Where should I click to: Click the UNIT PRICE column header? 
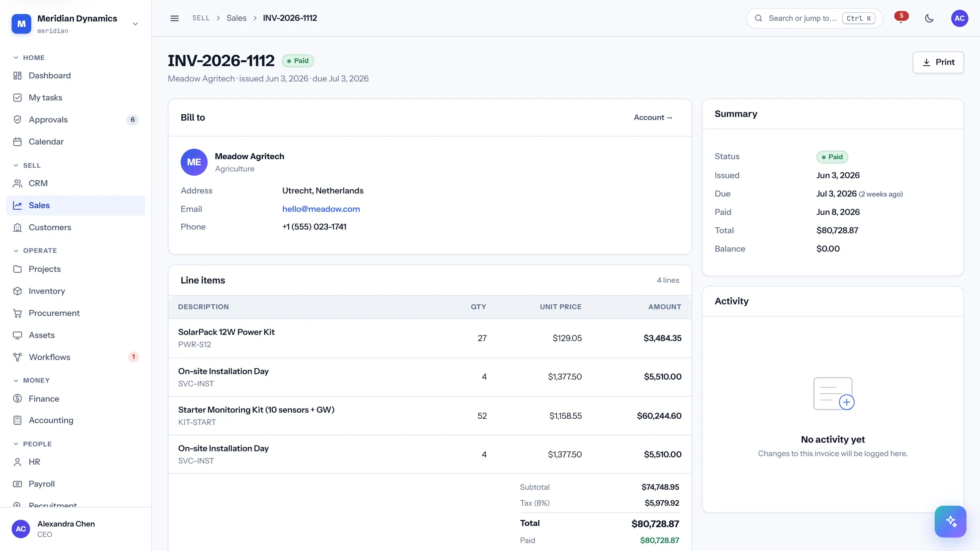tap(561, 307)
